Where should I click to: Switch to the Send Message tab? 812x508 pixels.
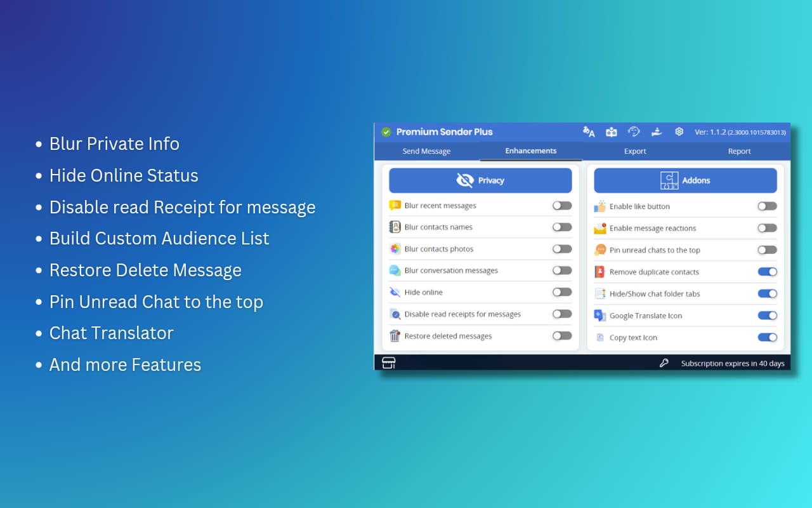coord(426,151)
